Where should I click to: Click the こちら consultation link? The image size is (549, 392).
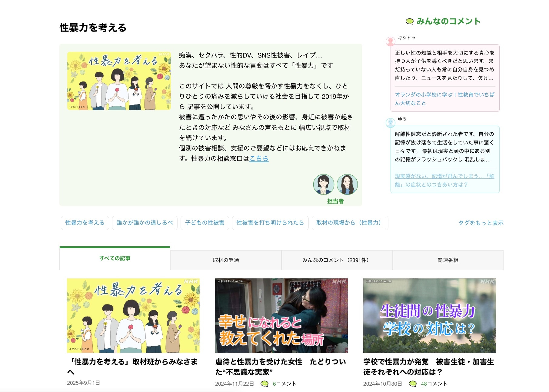pos(258,158)
